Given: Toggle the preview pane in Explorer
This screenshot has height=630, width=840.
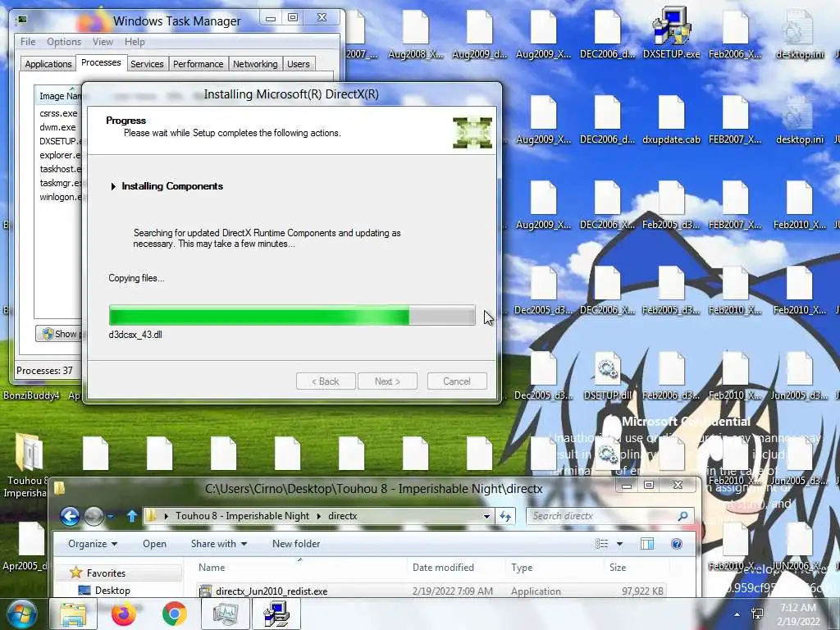Looking at the screenshot, I should click(x=647, y=544).
